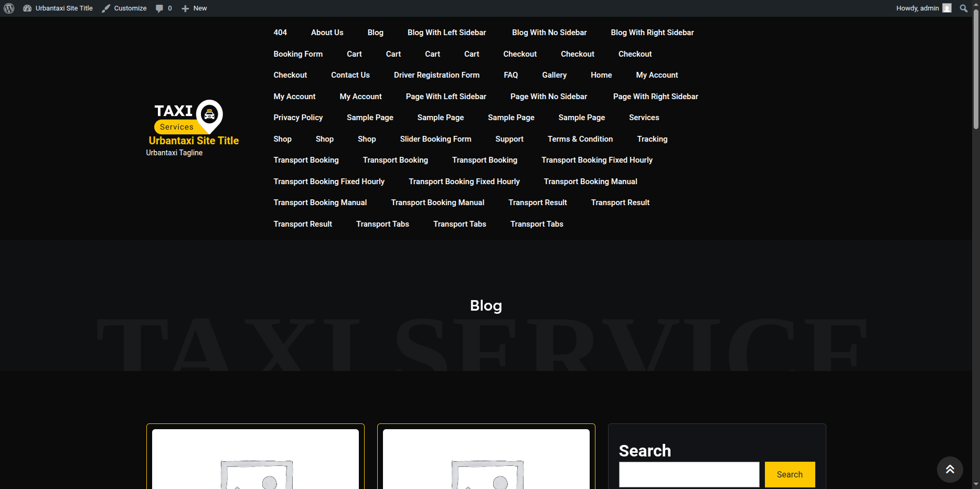Focus the Search text field
980x489 pixels.
[x=689, y=474]
